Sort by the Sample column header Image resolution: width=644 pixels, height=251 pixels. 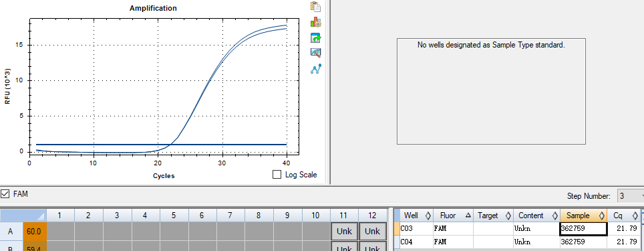583,216
